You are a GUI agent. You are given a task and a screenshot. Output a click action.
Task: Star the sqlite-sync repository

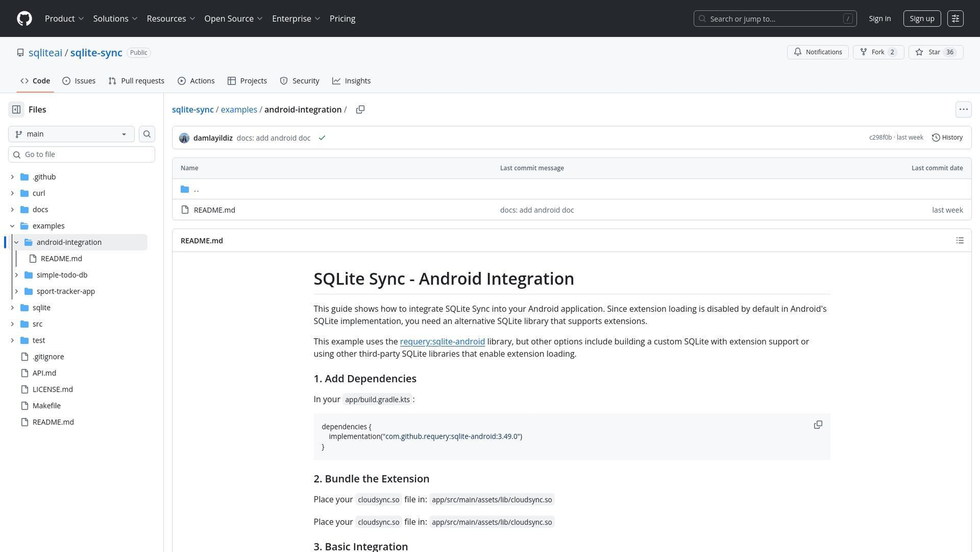point(936,52)
